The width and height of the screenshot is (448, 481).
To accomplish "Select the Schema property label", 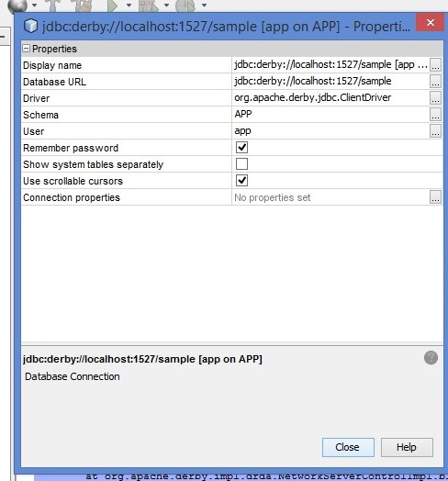I will pyautogui.click(x=40, y=115).
